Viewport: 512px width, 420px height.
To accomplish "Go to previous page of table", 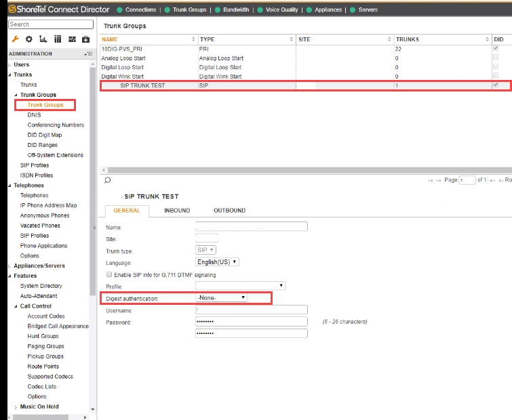I will point(439,180).
